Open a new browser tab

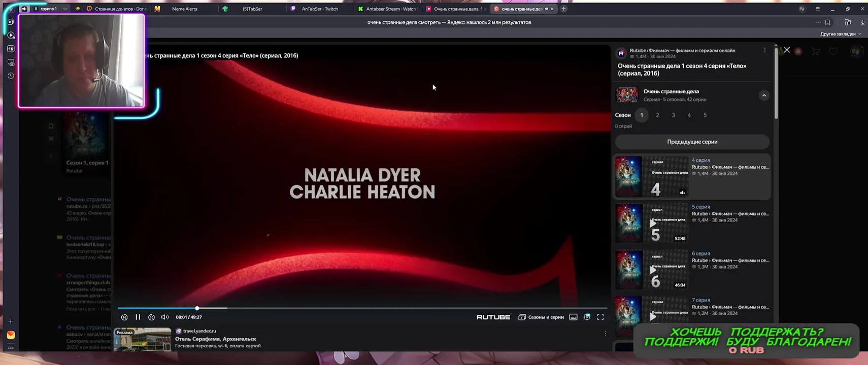(563, 9)
